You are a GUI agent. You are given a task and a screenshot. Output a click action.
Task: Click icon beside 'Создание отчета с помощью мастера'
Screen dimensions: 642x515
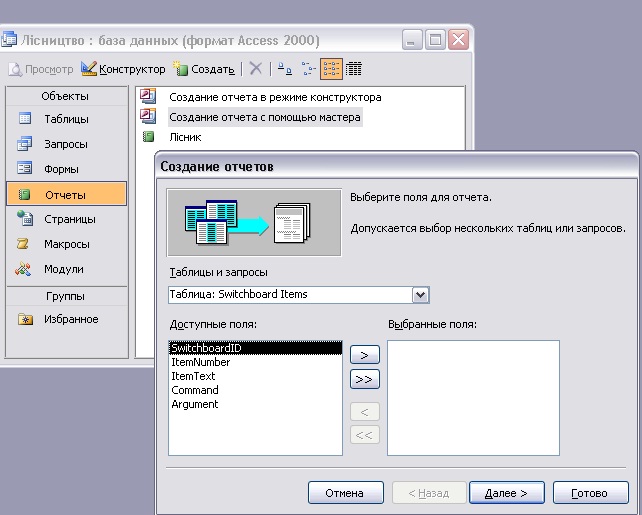point(148,116)
